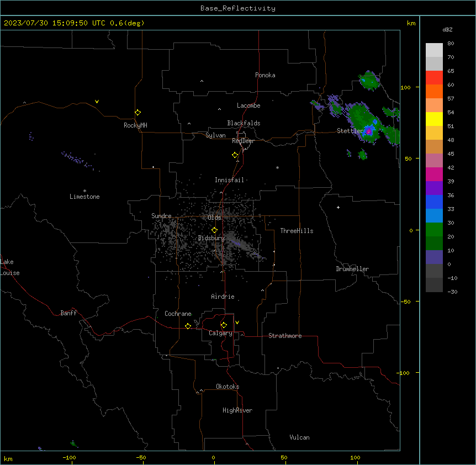Viewport: 476px width, 465px height.
Task: Select the yellow V marker east of Calgary diamond
Action: click(237, 323)
